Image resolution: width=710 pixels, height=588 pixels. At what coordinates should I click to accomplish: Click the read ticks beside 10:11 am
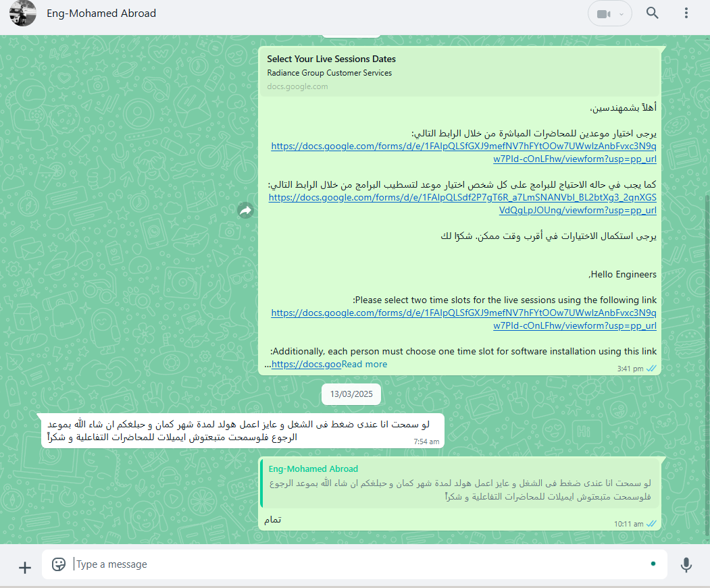click(x=651, y=524)
